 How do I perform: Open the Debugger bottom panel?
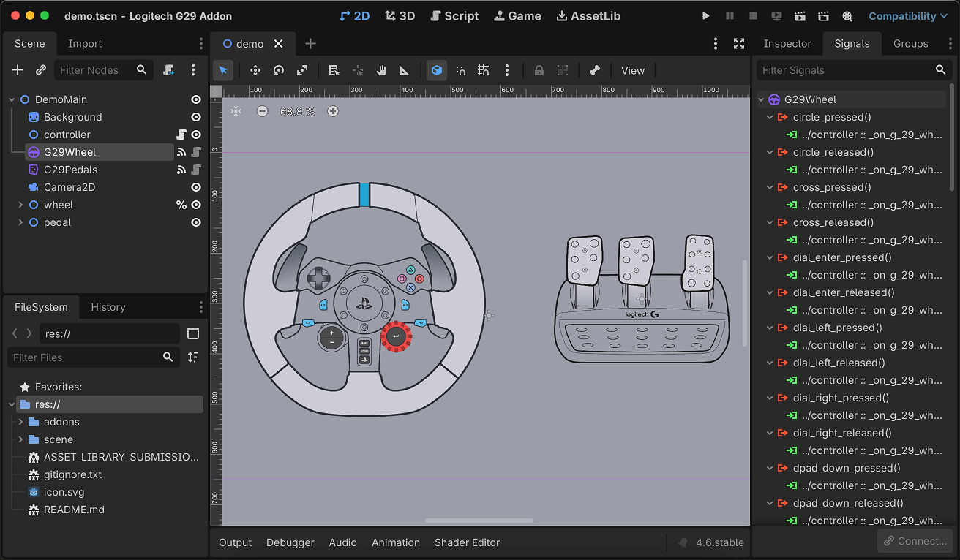[x=290, y=542]
